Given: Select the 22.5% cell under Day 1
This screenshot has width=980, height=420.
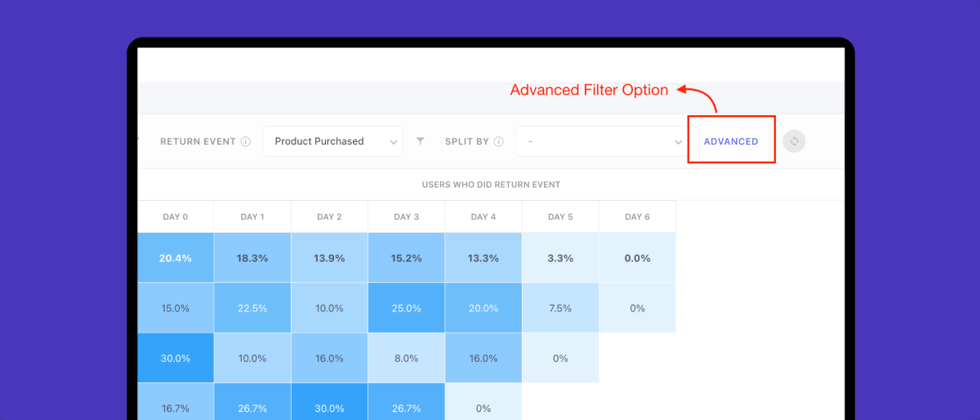Looking at the screenshot, I should (252, 308).
